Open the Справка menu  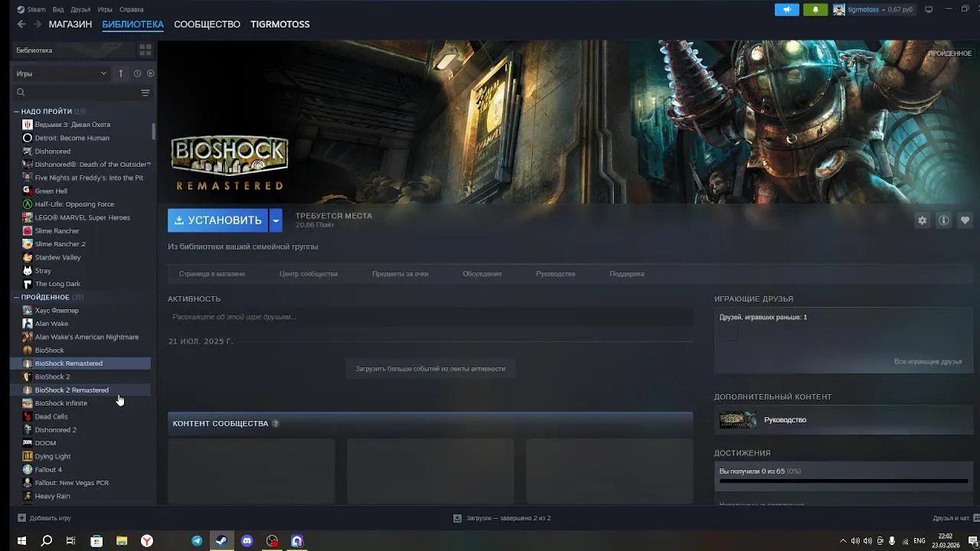pos(132,9)
